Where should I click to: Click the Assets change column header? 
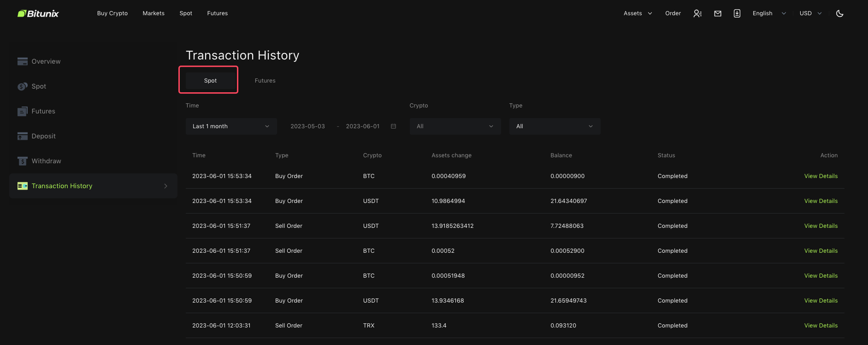[451, 155]
